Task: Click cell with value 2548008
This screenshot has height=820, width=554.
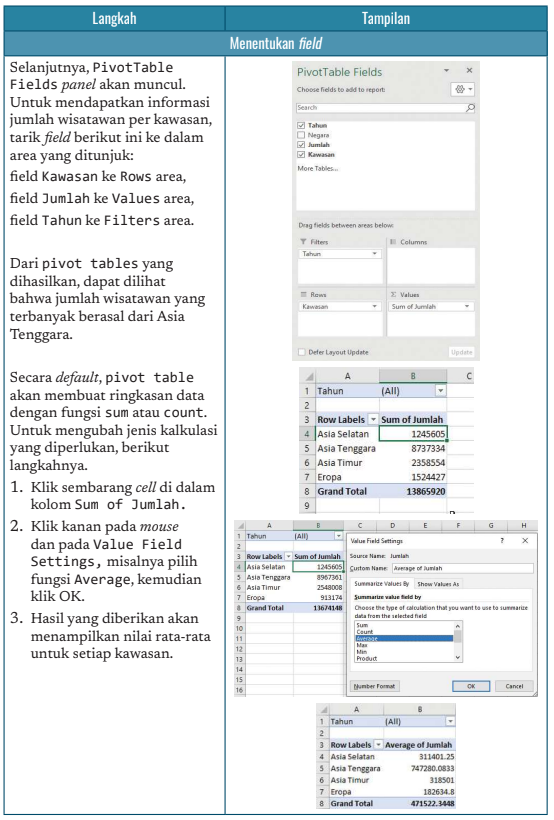Action: coord(318,587)
